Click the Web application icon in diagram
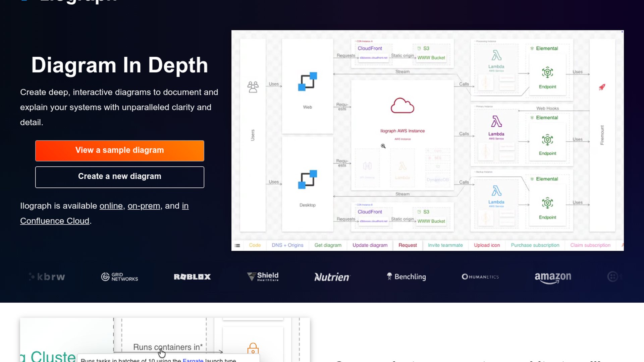This screenshot has width=644, height=362. [307, 81]
